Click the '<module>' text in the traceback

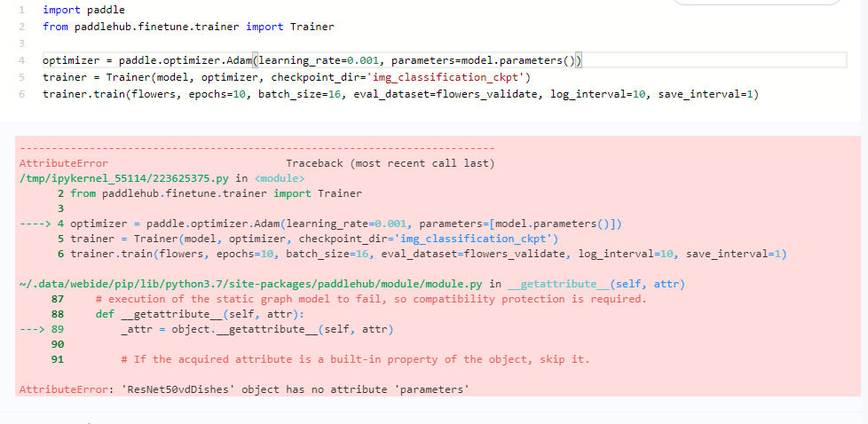[279, 178]
